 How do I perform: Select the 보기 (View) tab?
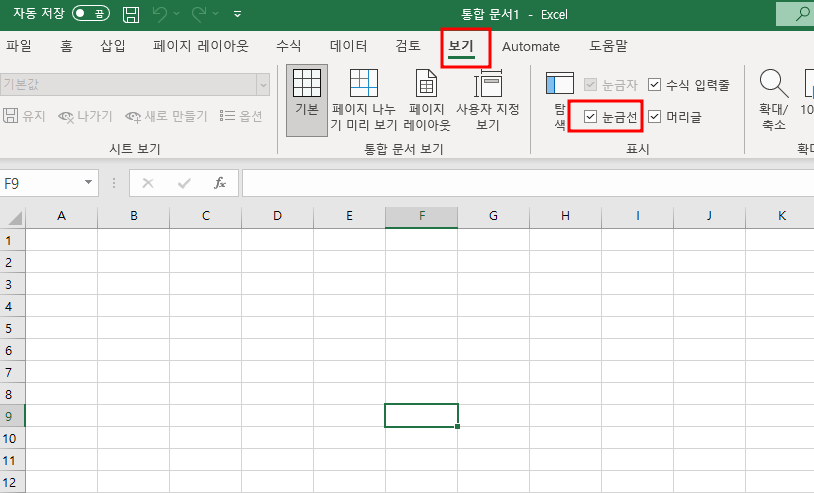coord(462,46)
